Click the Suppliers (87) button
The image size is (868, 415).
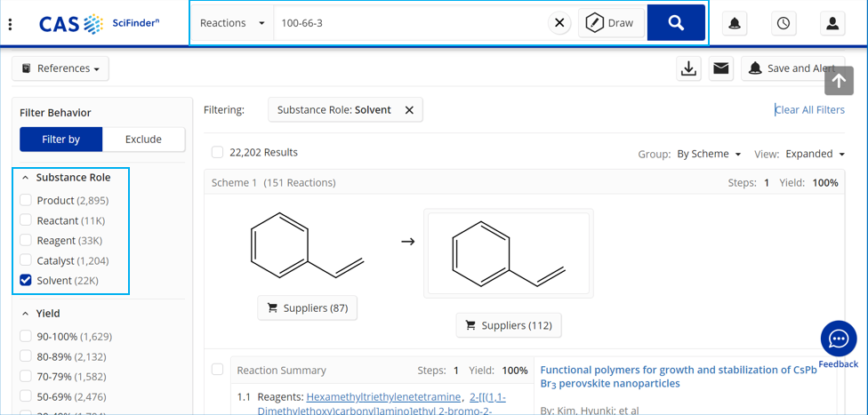[308, 307]
